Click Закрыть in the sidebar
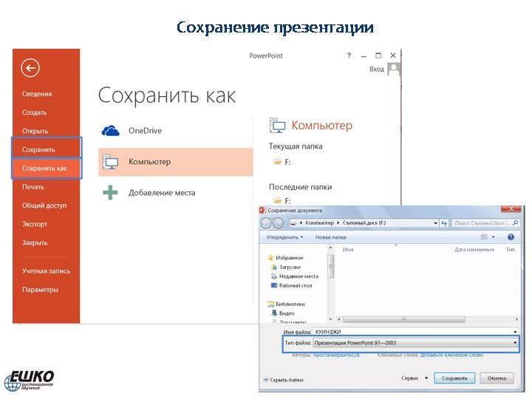This screenshot has width=532, height=399. coord(35,243)
